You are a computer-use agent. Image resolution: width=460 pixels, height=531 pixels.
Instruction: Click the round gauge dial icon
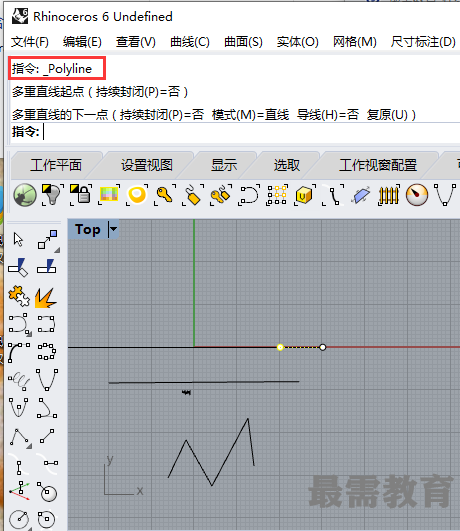click(417, 195)
